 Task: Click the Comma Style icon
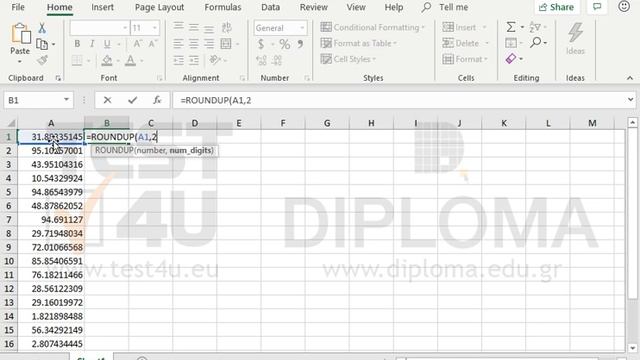[300, 44]
